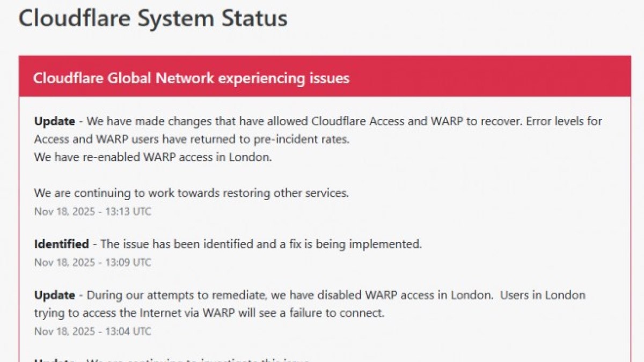Click the Cloudflare System Status page heading
The width and height of the screenshot is (644, 362).
coord(153,18)
